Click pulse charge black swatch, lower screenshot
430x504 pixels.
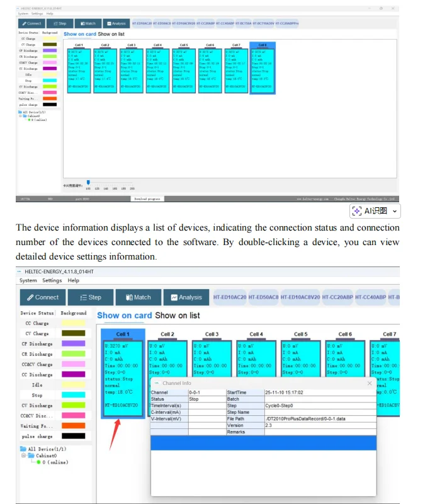pyautogui.click(x=74, y=436)
